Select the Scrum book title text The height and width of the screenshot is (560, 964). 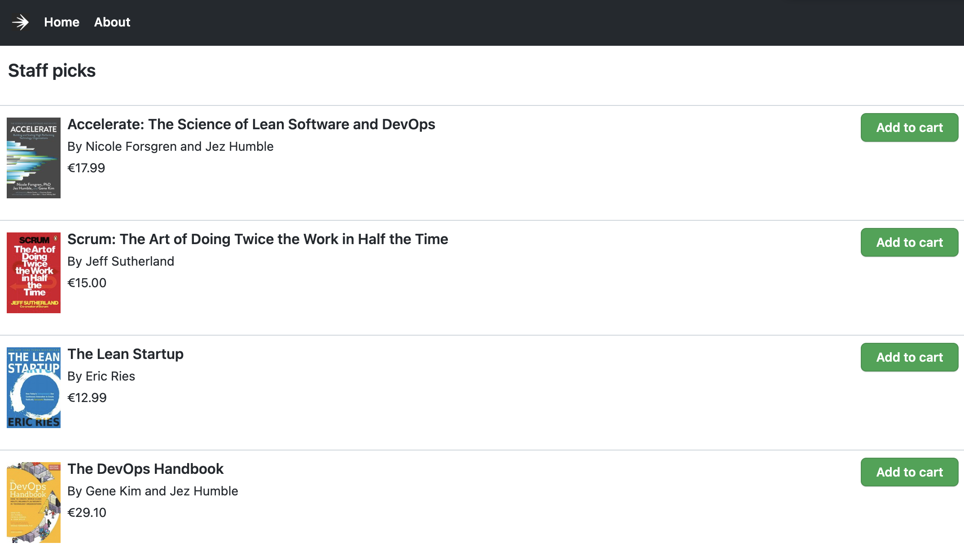pyautogui.click(x=258, y=239)
